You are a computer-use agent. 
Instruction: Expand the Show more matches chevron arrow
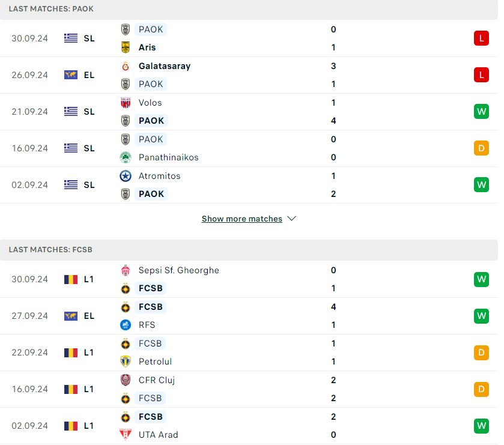pos(291,219)
